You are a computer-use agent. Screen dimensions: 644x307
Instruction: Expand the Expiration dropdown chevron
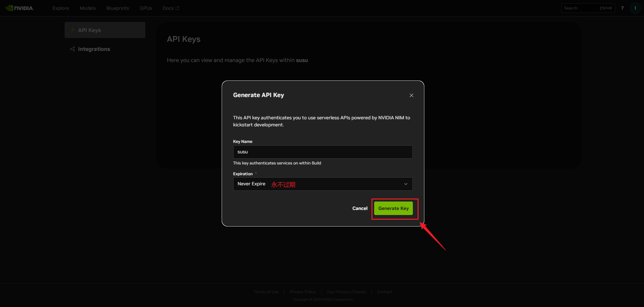pyautogui.click(x=405, y=184)
